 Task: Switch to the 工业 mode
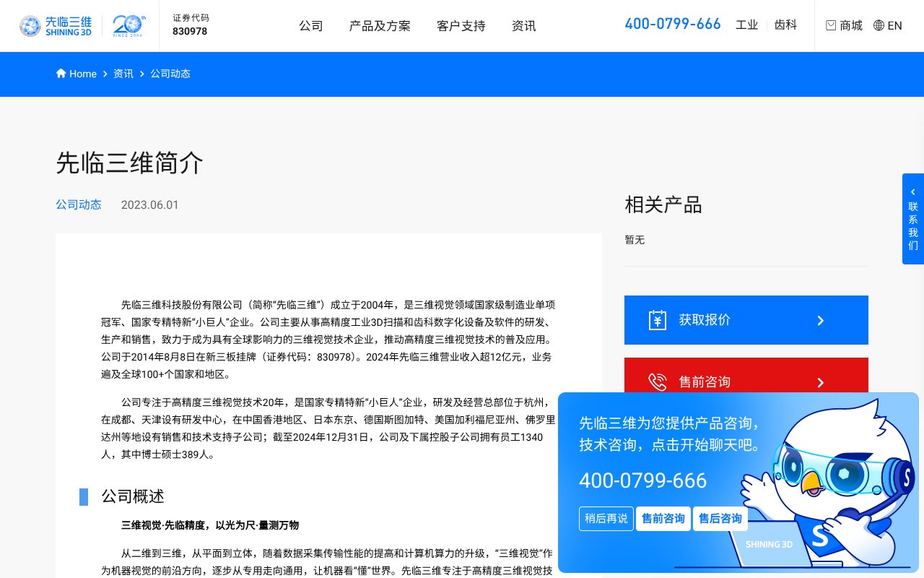pyautogui.click(x=747, y=25)
